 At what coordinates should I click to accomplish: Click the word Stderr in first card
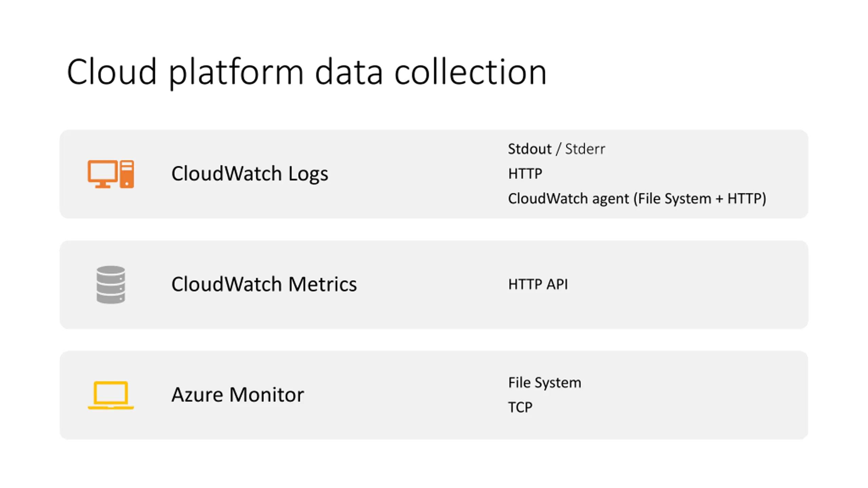click(x=585, y=149)
